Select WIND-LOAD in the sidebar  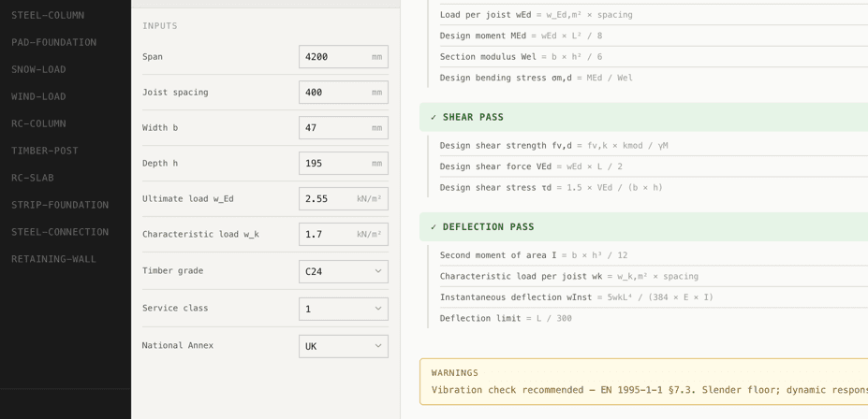click(38, 96)
